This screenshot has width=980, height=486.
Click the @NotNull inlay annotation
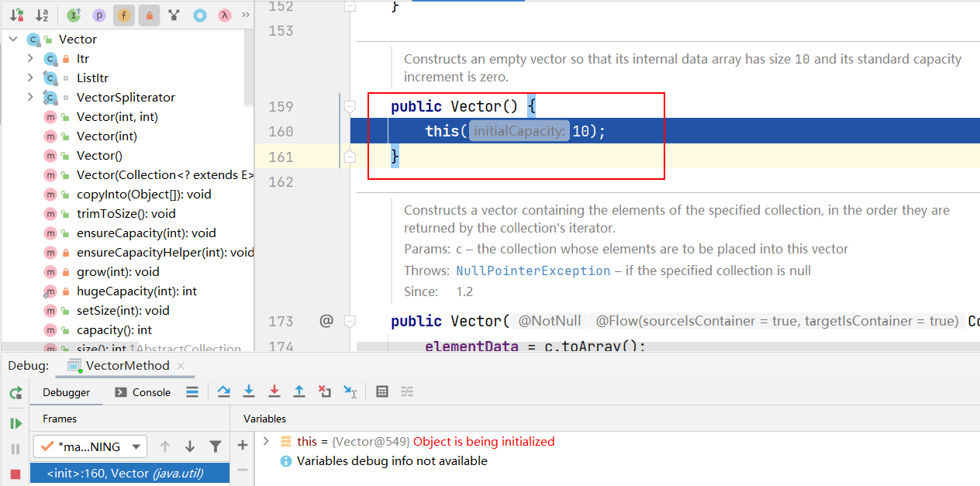pos(550,321)
